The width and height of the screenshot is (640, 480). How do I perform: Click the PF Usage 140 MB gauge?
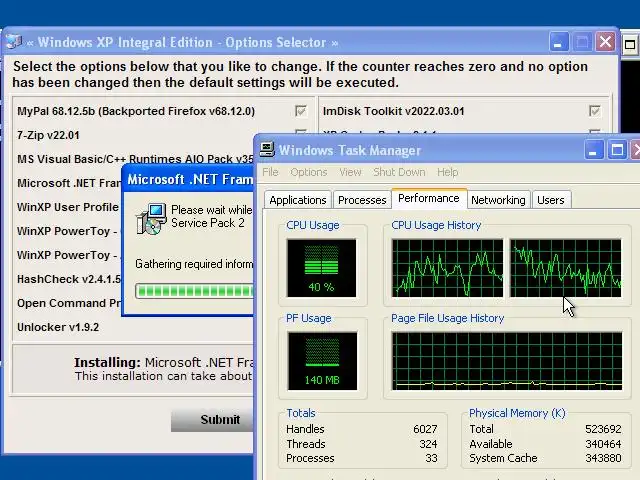point(322,361)
